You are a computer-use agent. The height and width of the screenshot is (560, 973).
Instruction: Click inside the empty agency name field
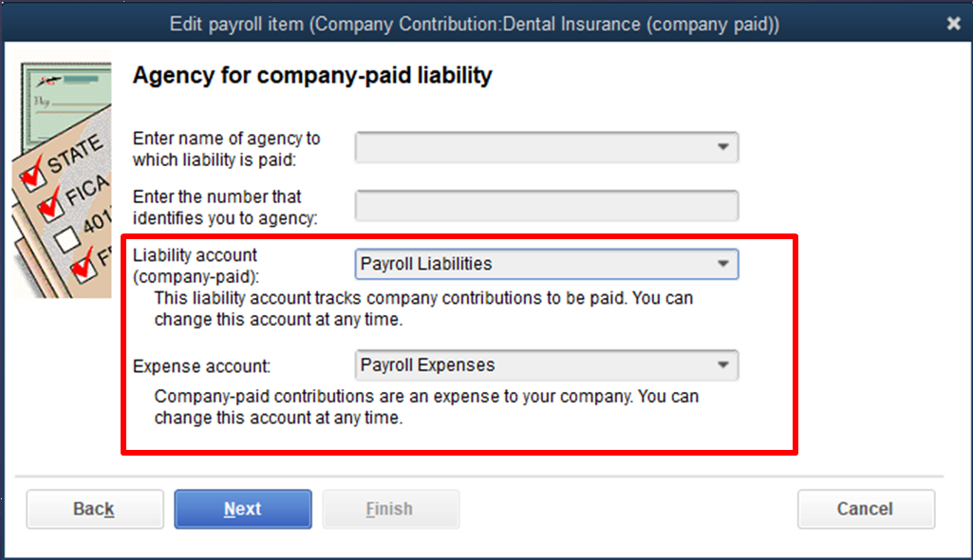coord(533,147)
